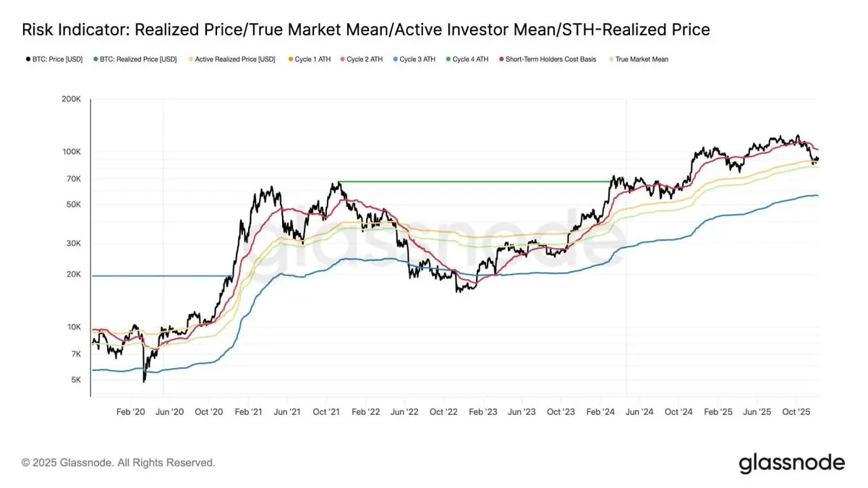Toggle the Cycle 4 ATH legend item
This screenshot has width=868, height=488.
click(466, 59)
